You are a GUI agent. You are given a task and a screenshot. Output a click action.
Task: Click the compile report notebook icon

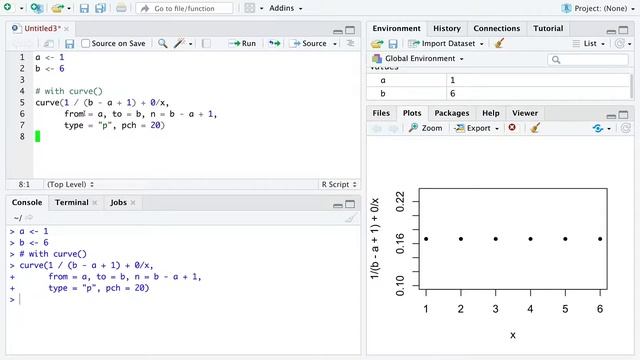pyautogui.click(x=207, y=43)
